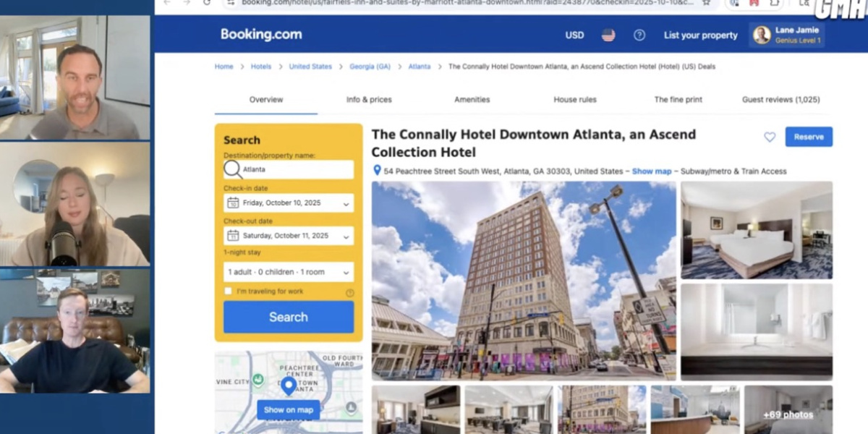Click the search magnifier icon in destination
The height and width of the screenshot is (434, 868).
click(x=233, y=169)
